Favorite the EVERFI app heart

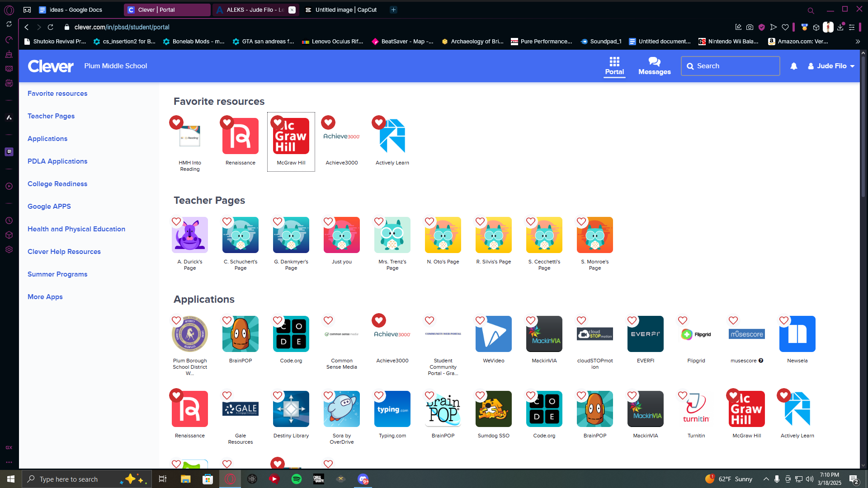tap(632, 320)
